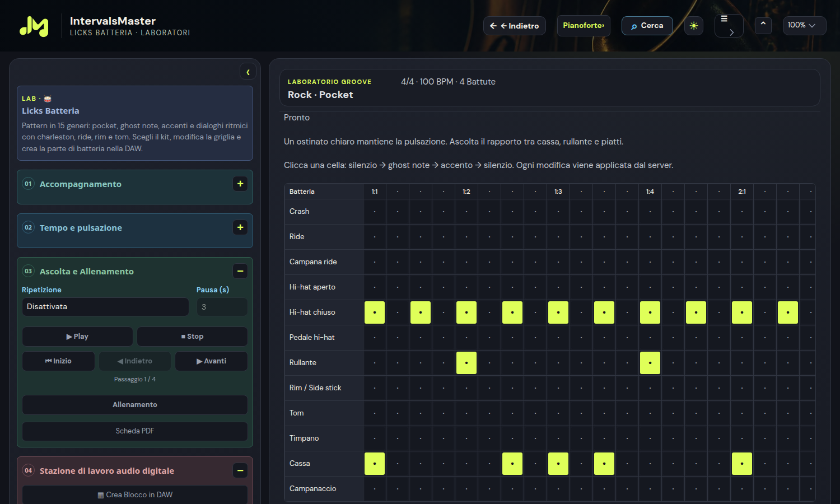
Task: Click the Passaggio 1 / 4 indicator text
Action: [135, 380]
